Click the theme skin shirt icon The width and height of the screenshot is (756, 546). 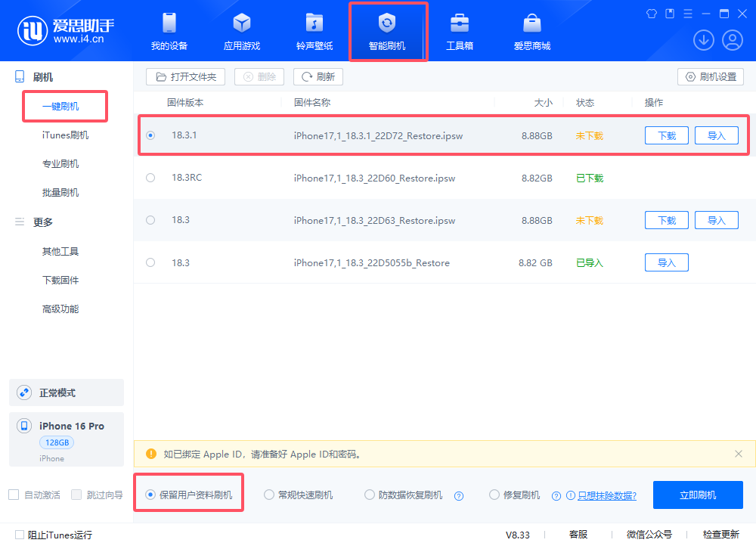coord(651,13)
